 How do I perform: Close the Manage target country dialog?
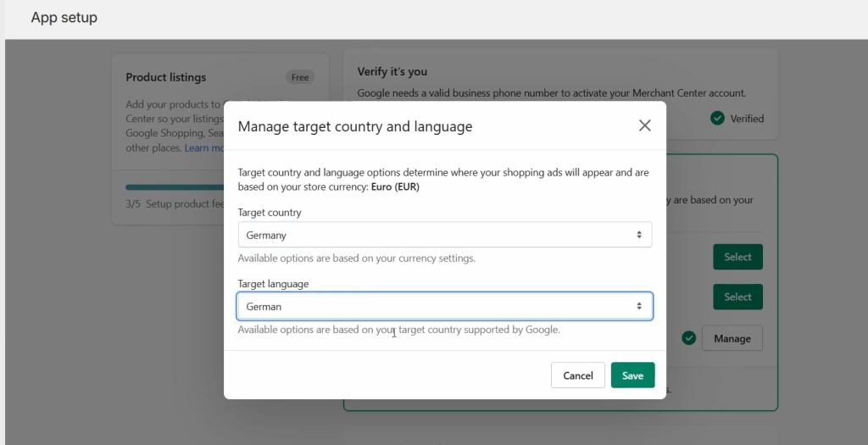[x=644, y=125]
